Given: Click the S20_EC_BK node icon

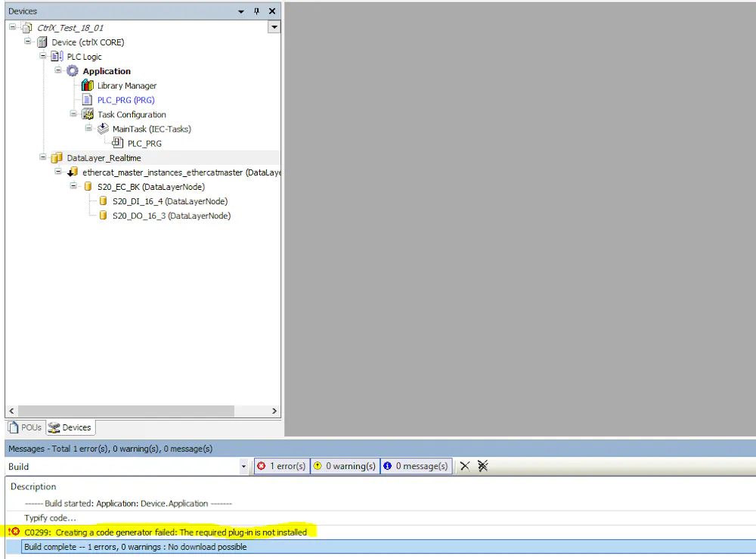Looking at the screenshot, I should [88, 187].
